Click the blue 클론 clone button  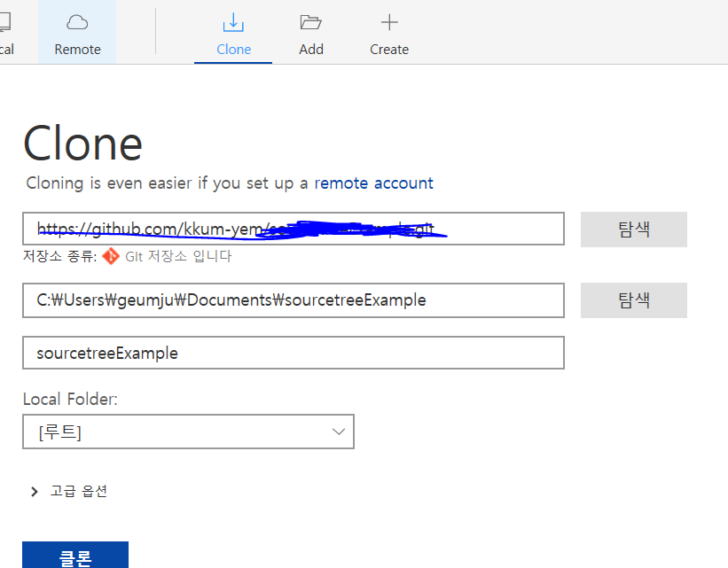pos(75,556)
